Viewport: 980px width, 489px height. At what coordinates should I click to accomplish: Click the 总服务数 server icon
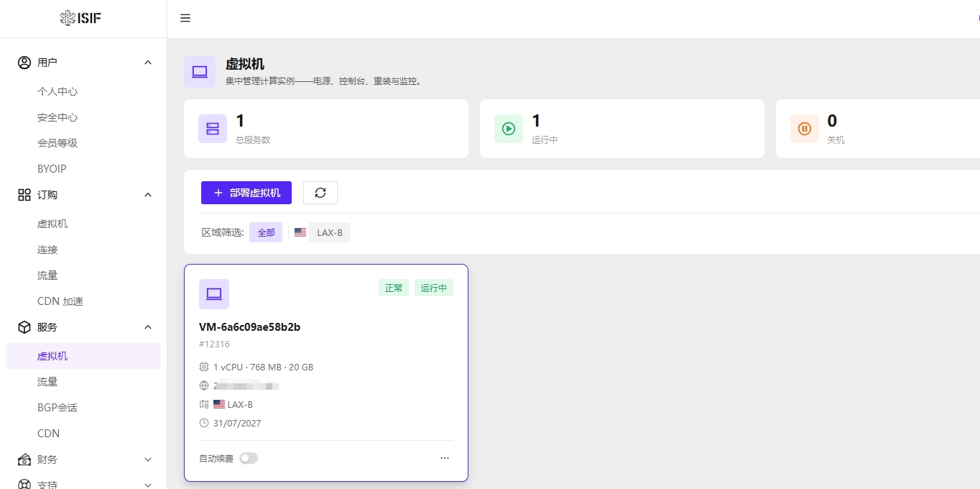tap(213, 129)
